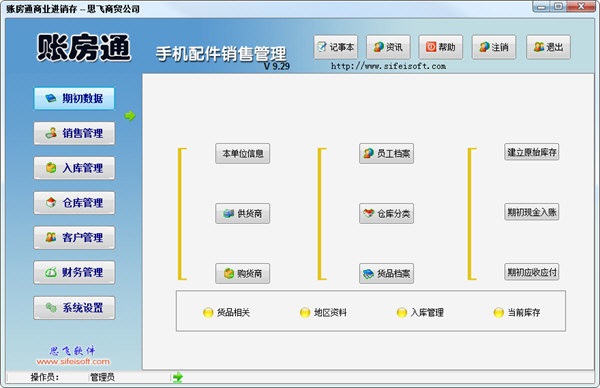Open the http://www.sifeisoft.com header link
This screenshot has height=388, width=600.
[x=388, y=66]
